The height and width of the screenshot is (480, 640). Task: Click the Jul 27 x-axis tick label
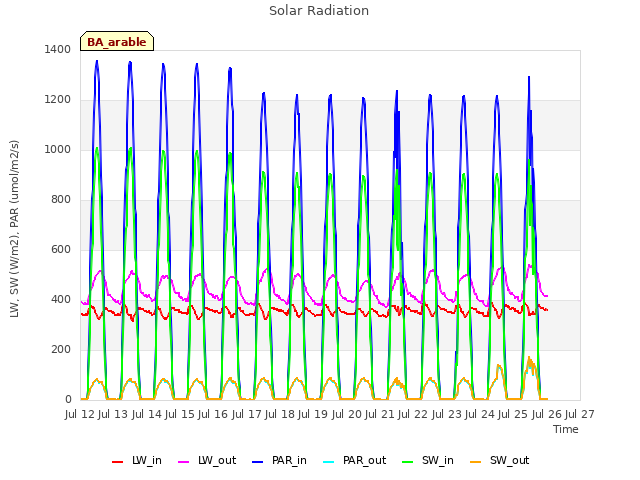point(580,414)
